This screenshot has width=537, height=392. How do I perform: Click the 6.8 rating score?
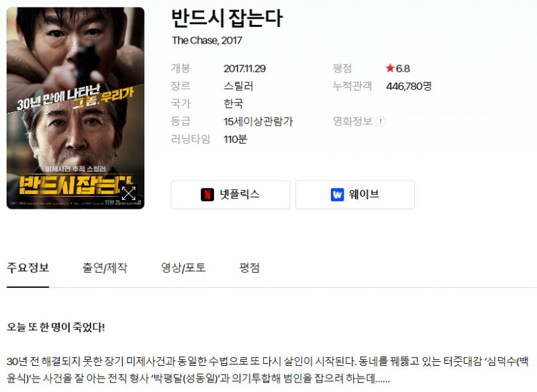click(x=403, y=68)
